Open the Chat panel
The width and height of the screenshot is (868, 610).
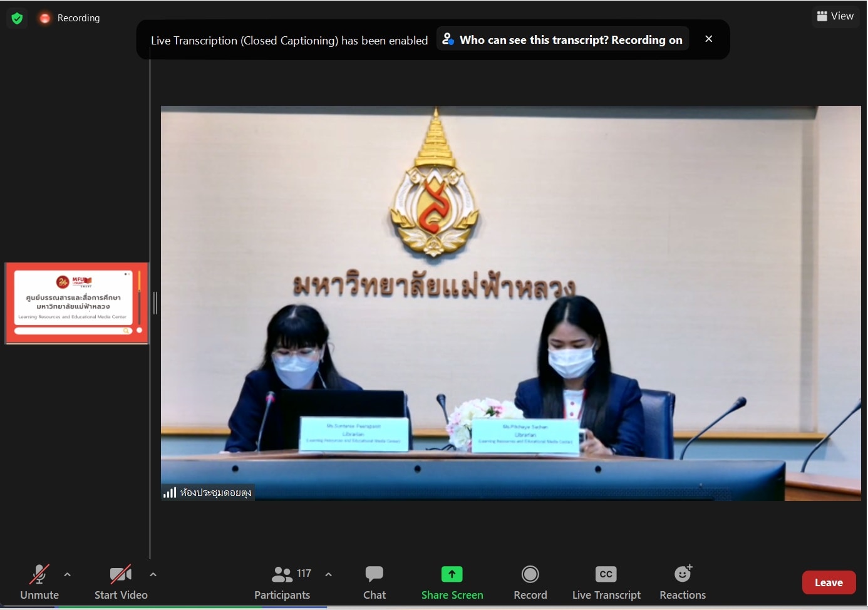coord(375,582)
